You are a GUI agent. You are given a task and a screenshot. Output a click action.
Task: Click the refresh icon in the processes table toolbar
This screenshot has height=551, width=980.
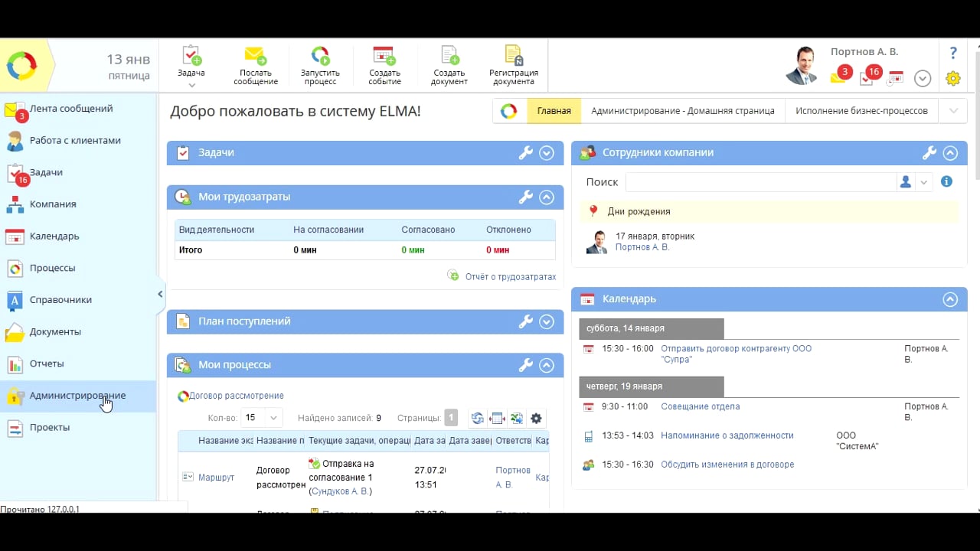pos(477,418)
